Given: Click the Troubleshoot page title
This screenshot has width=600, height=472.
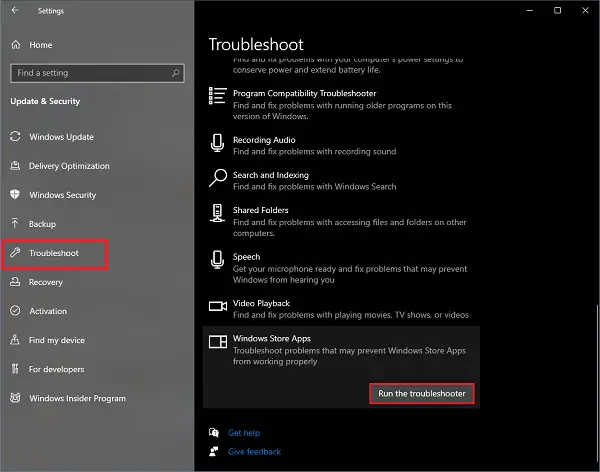Looking at the screenshot, I should coord(256,44).
